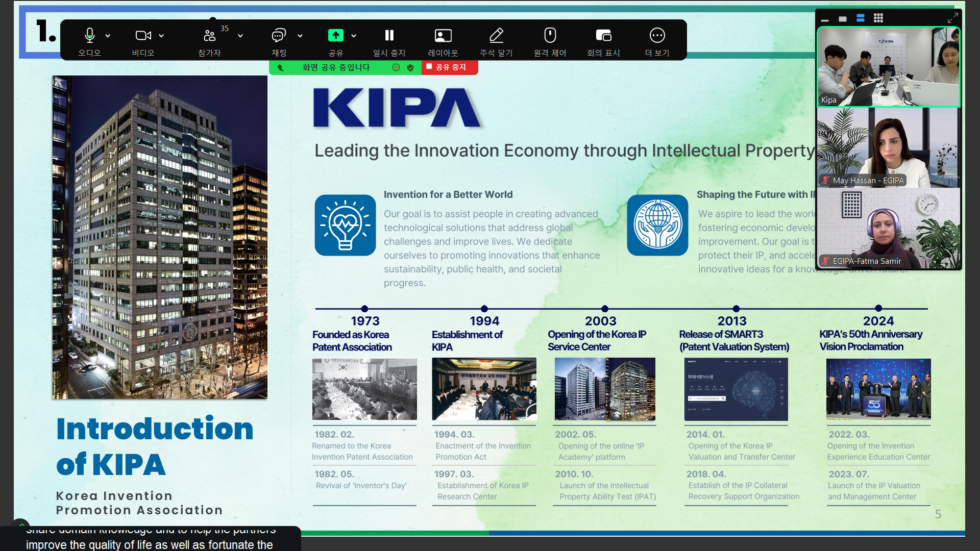Show the meeting window icon
Viewport: 980px width, 551px height.
click(603, 35)
